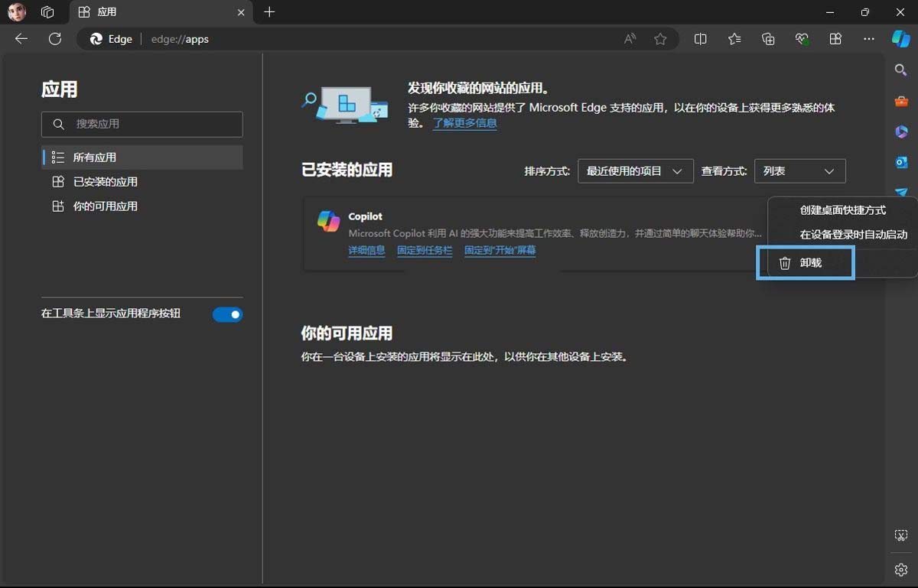Open the sidebar Tools briefcase icon
The width and height of the screenshot is (918, 588).
(x=901, y=101)
